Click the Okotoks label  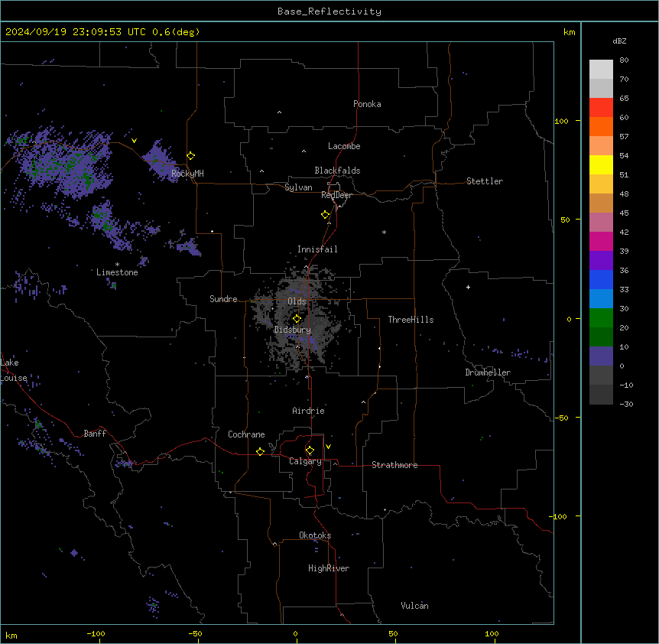[x=315, y=535]
